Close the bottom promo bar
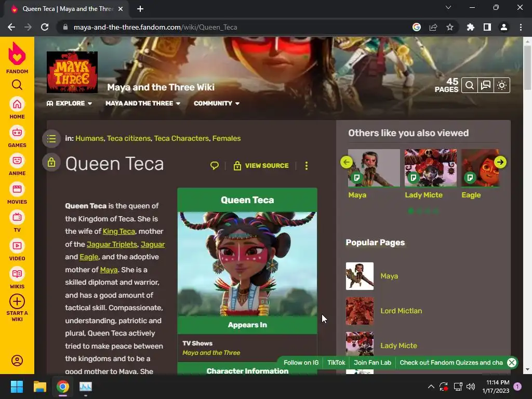This screenshot has width=532, height=399. (512, 362)
